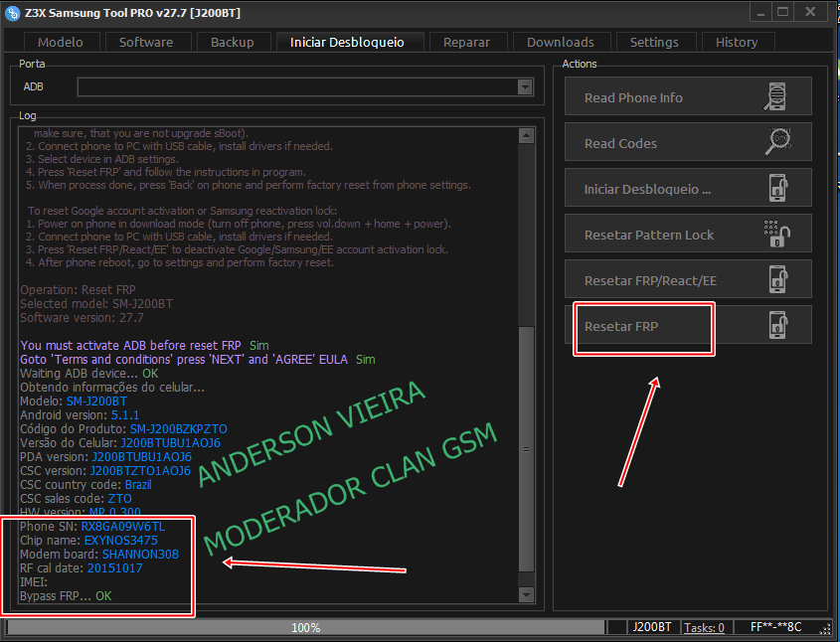This screenshot has height=642, width=840.
Task: Click the CSC sales code ZTO
Action: (120, 499)
